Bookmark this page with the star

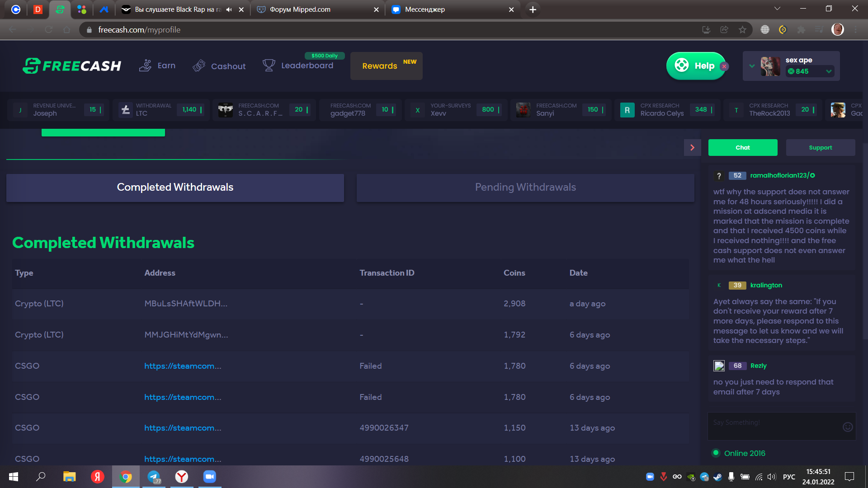742,30
